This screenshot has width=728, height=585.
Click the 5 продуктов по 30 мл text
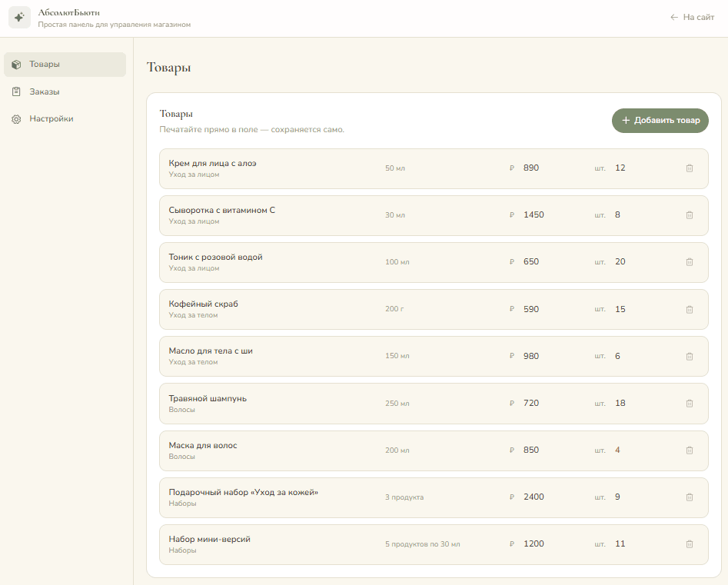[x=423, y=544]
